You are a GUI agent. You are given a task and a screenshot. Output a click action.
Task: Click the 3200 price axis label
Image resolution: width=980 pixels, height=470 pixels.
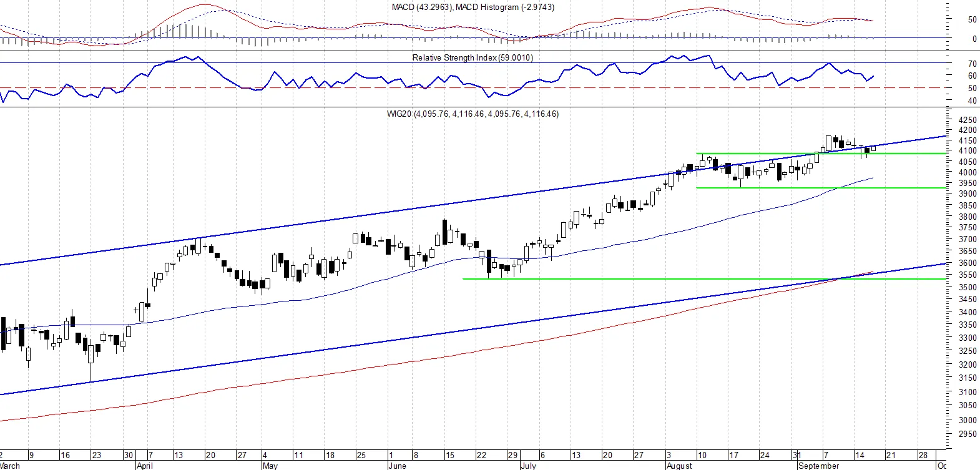click(968, 365)
